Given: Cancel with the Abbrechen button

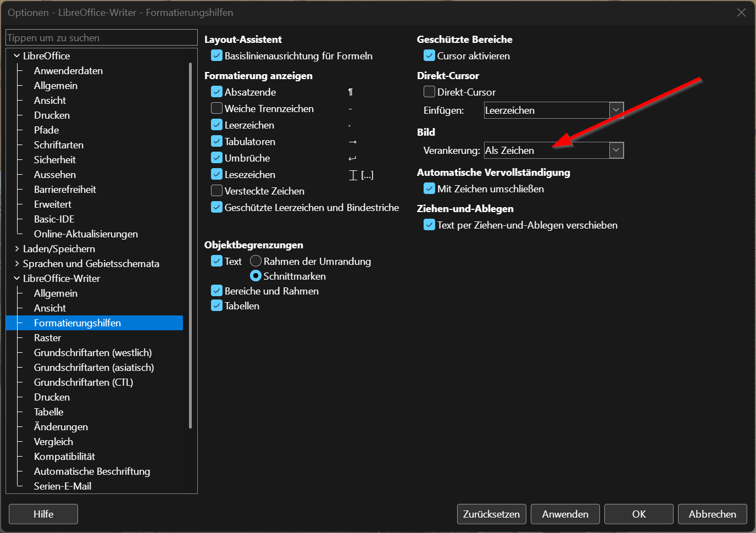Looking at the screenshot, I should [713, 514].
